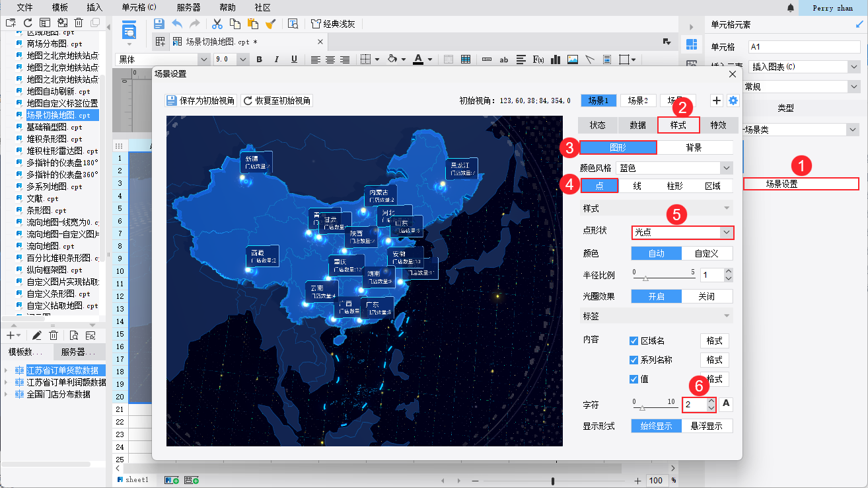This screenshot has width=868, height=488.
Task: Set color mode to 自定义
Action: pos(707,253)
